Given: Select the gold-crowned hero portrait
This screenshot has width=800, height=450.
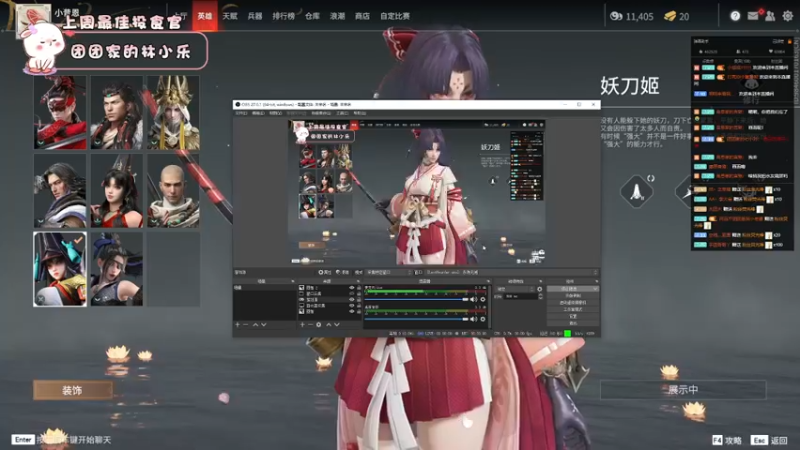Looking at the screenshot, I should pyautogui.click(x=173, y=113).
